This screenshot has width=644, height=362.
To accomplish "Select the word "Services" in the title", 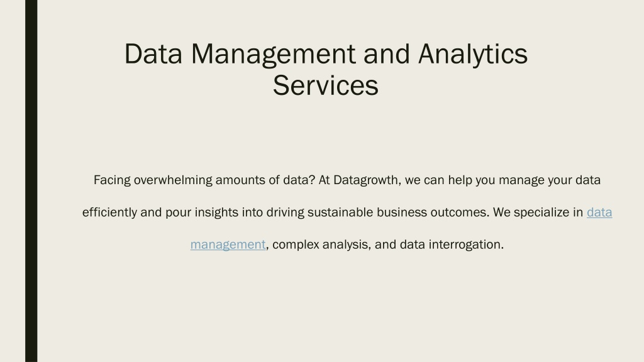I will pyautogui.click(x=325, y=85).
